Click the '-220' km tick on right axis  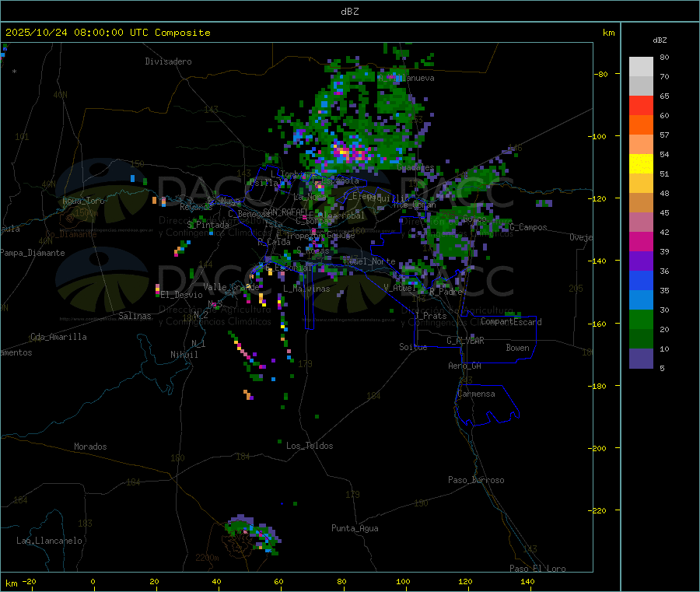click(597, 511)
